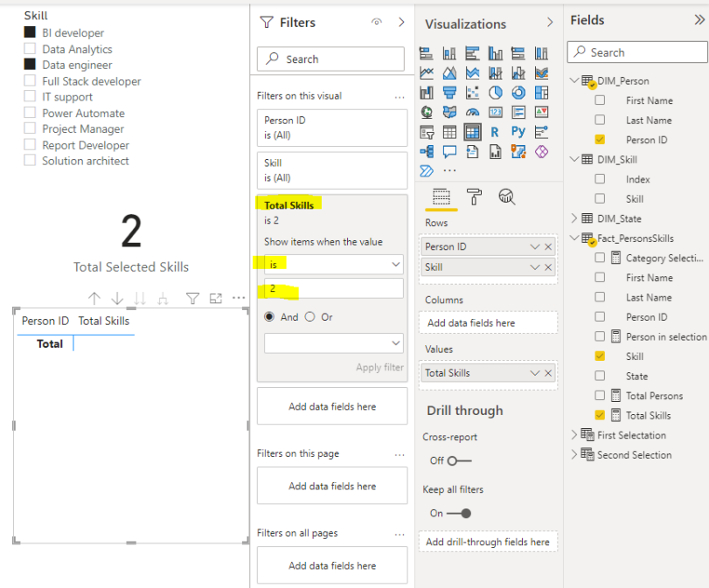This screenshot has width=709, height=588.
Task: Uncheck the Data engineer skill checkbox
Action: pyautogui.click(x=30, y=64)
